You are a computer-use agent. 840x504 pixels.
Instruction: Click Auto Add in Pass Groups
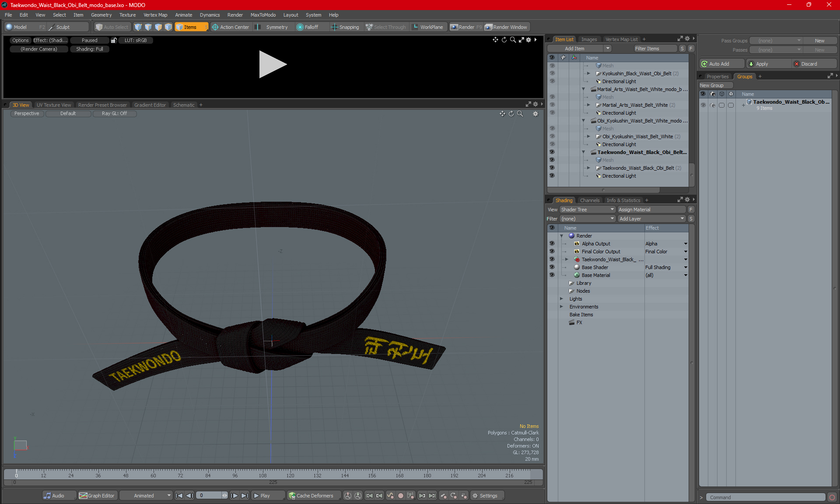point(721,64)
